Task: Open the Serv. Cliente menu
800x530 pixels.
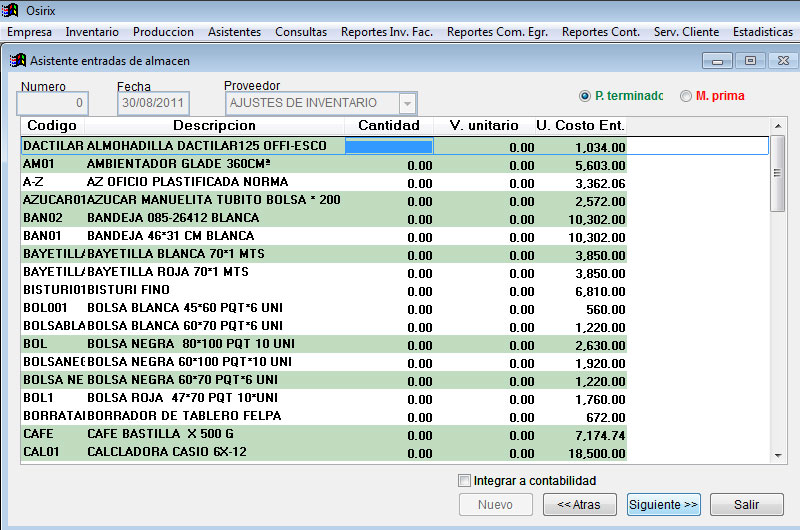Action: tap(686, 32)
